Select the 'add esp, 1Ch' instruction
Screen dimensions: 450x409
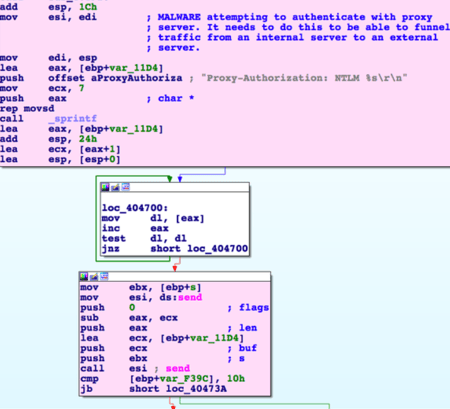pos(49,7)
